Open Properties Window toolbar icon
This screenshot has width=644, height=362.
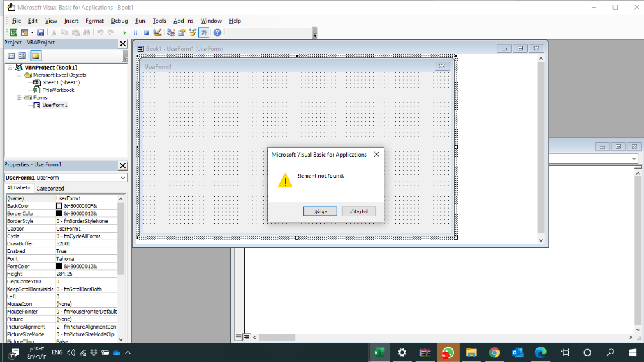pyautogui.click(x=182, y=32)
